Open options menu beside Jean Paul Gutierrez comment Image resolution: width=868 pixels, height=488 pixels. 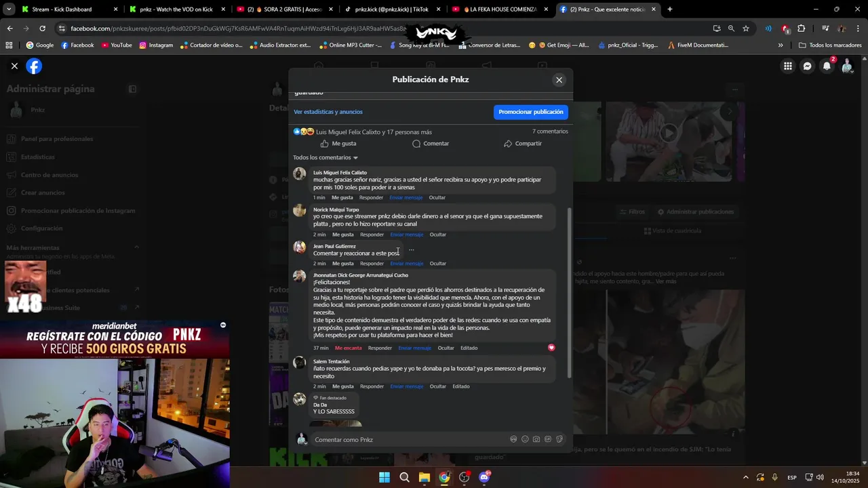[x=411, y=250]
